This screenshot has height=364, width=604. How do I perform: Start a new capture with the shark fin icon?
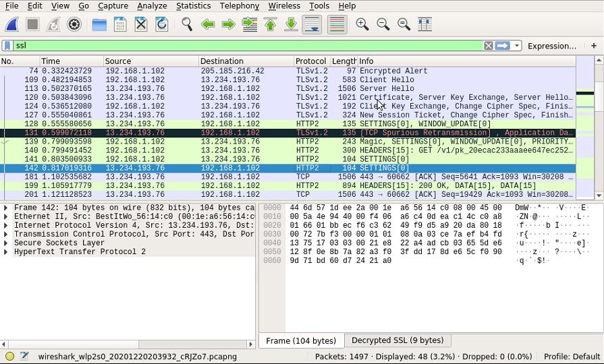[12, 24]
